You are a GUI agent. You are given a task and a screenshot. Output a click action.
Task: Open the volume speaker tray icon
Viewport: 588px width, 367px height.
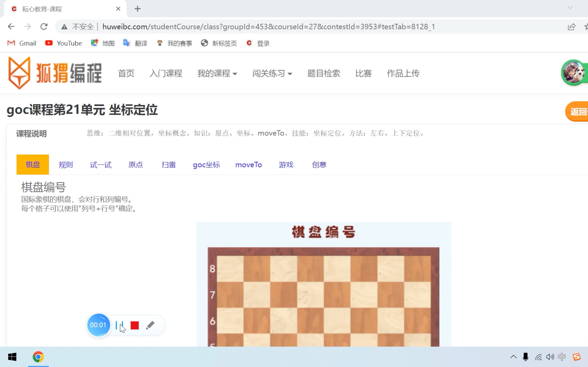tap(550, 357)
